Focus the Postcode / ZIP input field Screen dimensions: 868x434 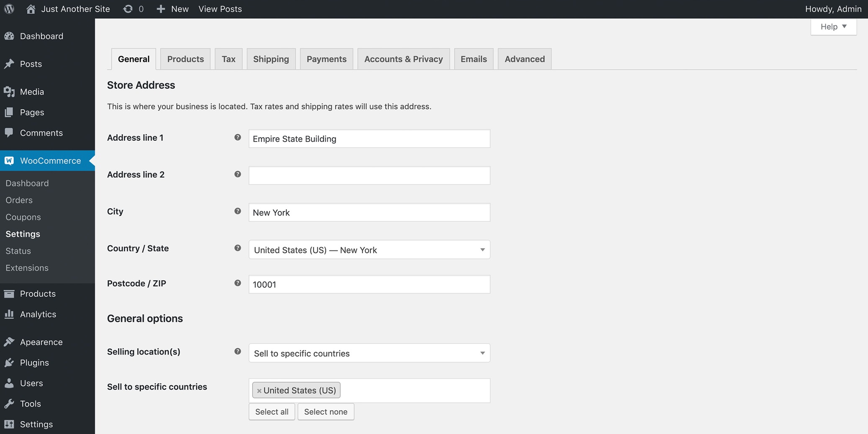pyautogui.click(x=369, y=285)
